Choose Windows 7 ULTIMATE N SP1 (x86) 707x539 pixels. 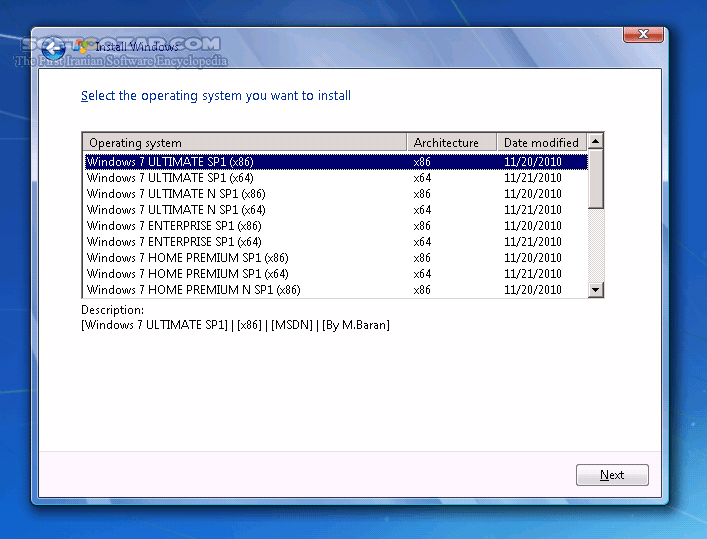(x=176, y=194)
